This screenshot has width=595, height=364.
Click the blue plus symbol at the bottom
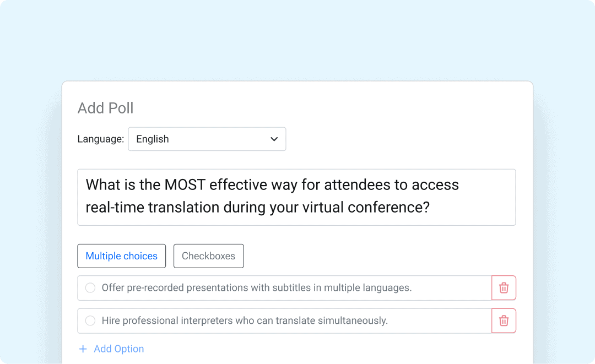click(83, 349)
